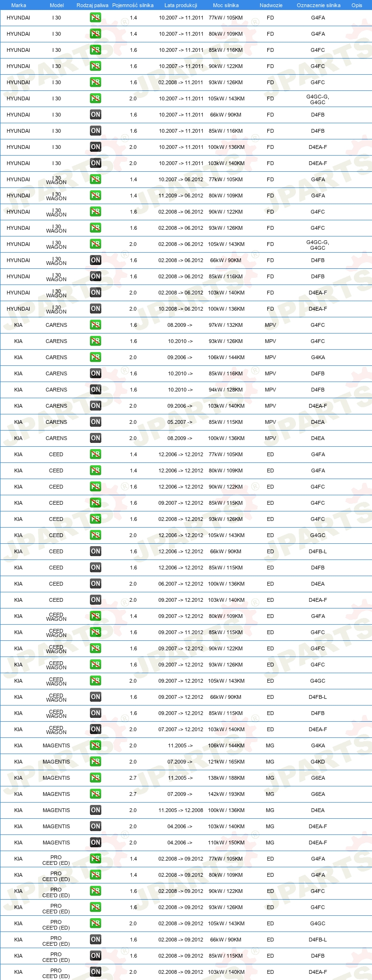Click the Pojemność silnika column header
The image size is (372, 980).
point(133,5)
